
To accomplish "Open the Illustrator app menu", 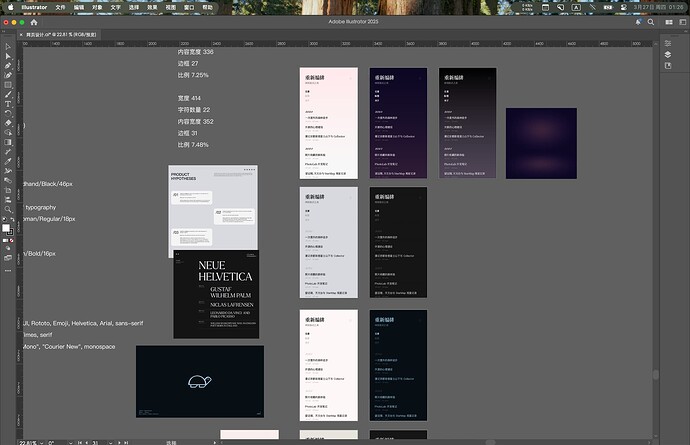I will (34, 7).
